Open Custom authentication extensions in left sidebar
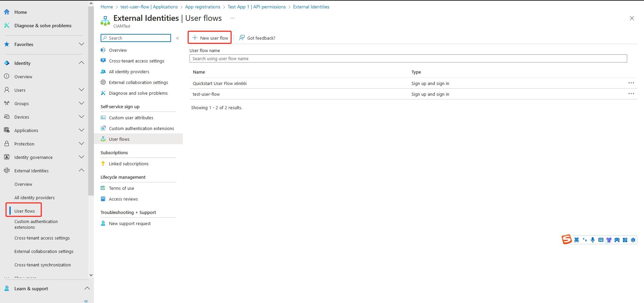 [x=36, y=224]
